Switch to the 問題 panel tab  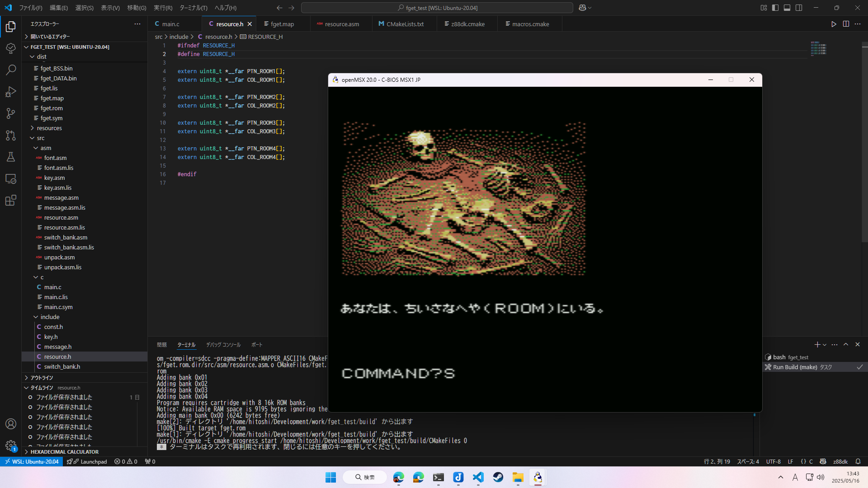point(162,344)
